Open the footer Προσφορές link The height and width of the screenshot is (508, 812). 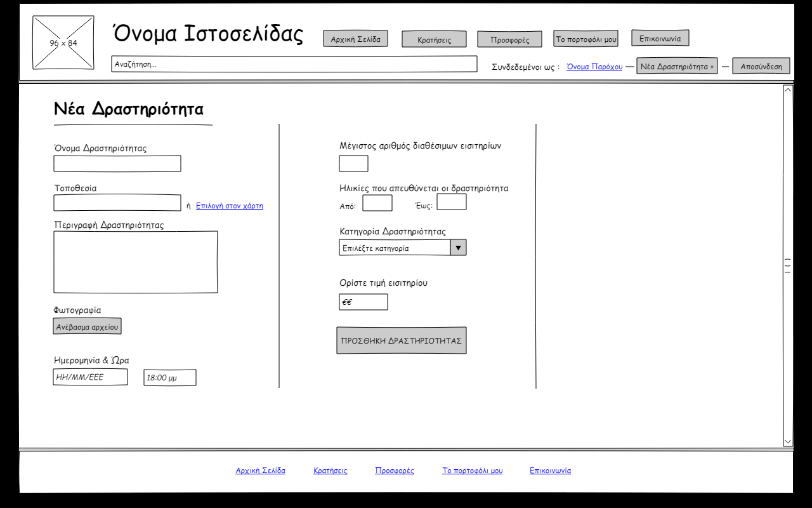pos(395,471)
